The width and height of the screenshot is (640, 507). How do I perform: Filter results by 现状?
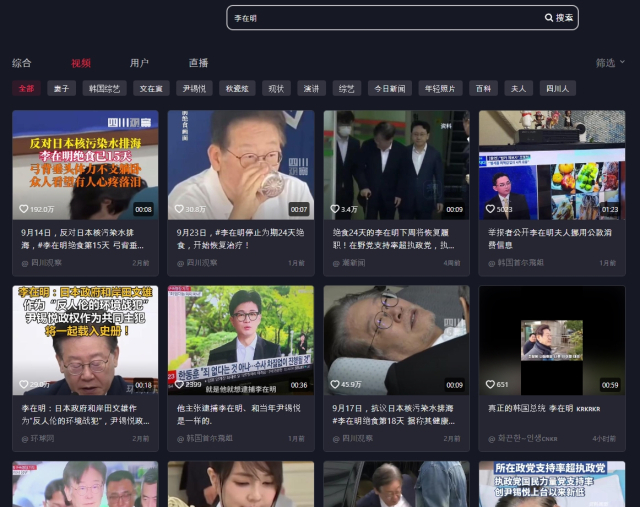pyautogui.click(x=276, y=88)
